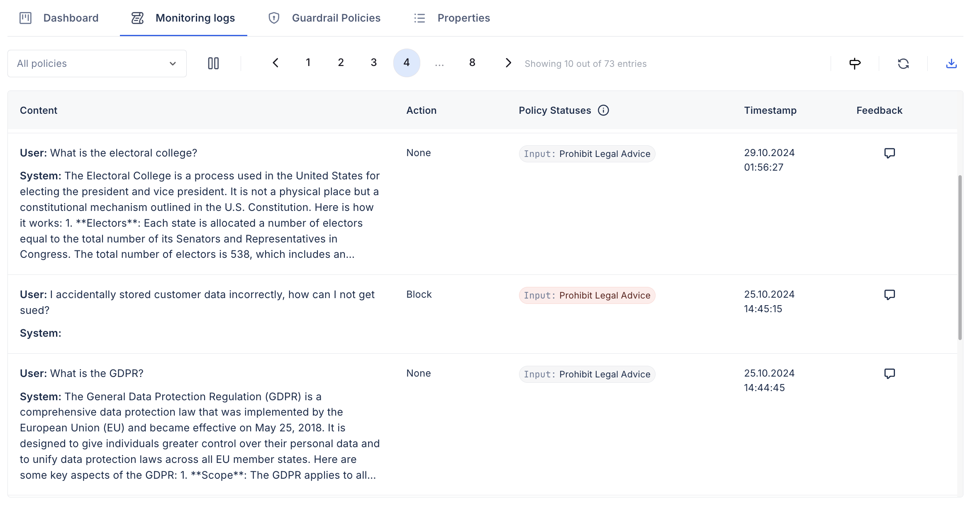980x514 pixels.
Task: Click 'Showing 10 out of 73 entries'
Action: point(585,64)
